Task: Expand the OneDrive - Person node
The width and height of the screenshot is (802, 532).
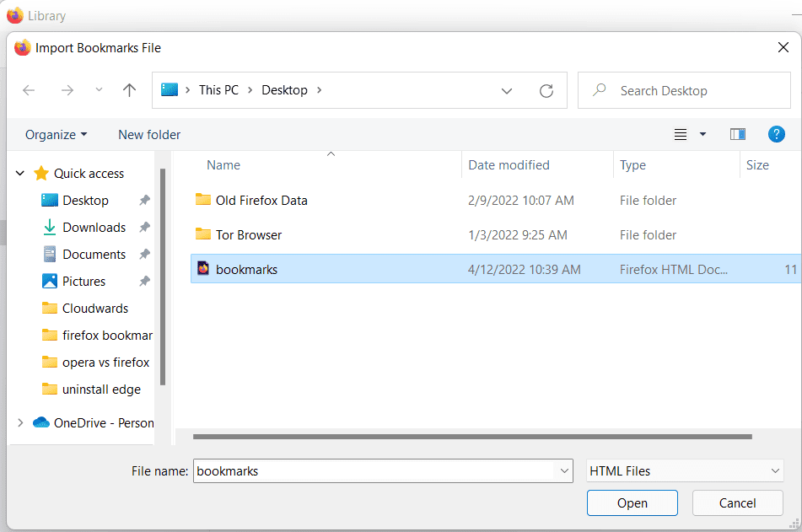Action: 20,422
